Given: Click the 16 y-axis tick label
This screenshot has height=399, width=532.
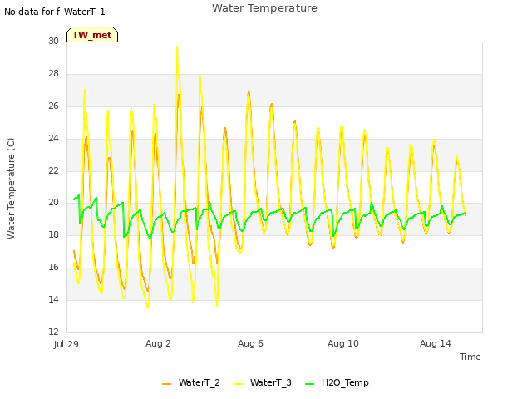Looking at the screenshot, I should click(x=53, y=267).
